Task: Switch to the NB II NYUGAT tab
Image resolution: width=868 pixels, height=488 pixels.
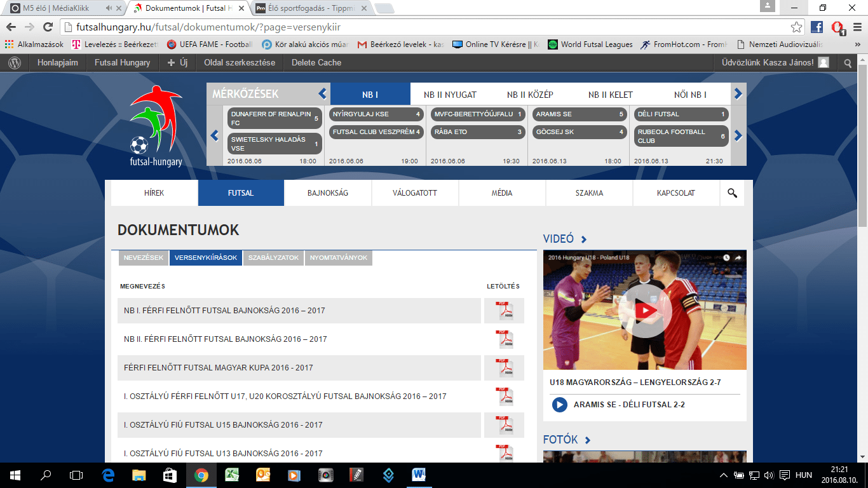Action: (450, 95)
